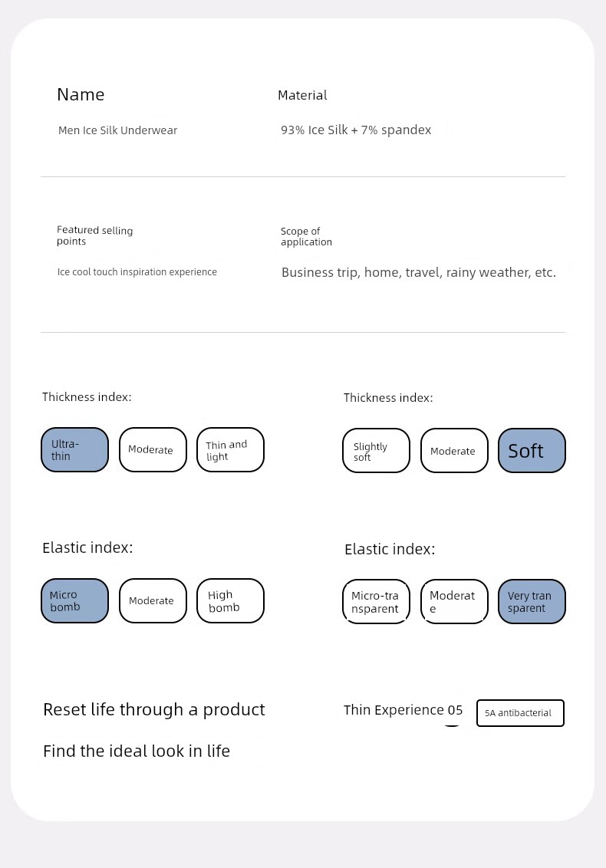Viewport: 606px width, 868px height.
Task: Pick the High bomb elastic option
Action: (230, 600)
